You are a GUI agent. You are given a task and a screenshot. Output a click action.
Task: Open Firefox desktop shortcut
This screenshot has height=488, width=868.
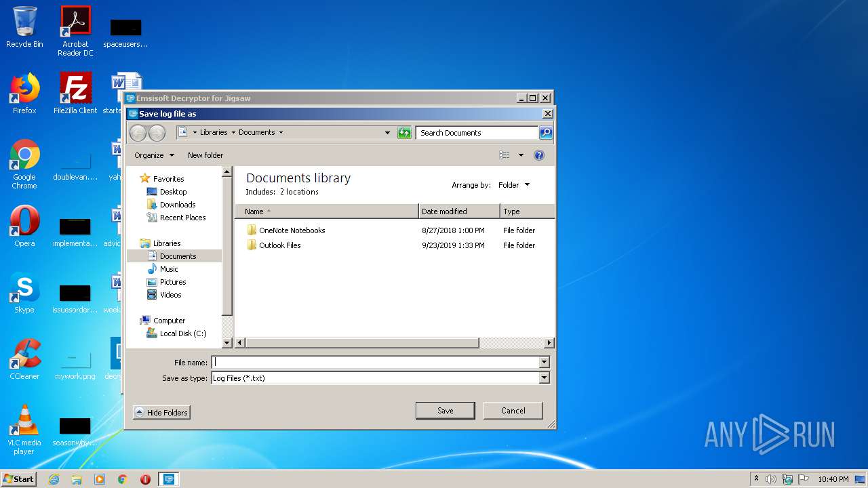(24, 94)
